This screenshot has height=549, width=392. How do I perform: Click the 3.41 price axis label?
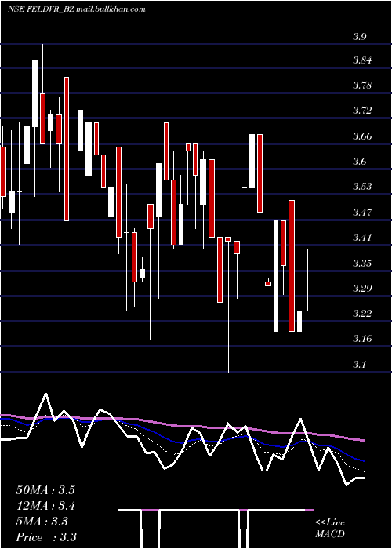tap(362, 237)
